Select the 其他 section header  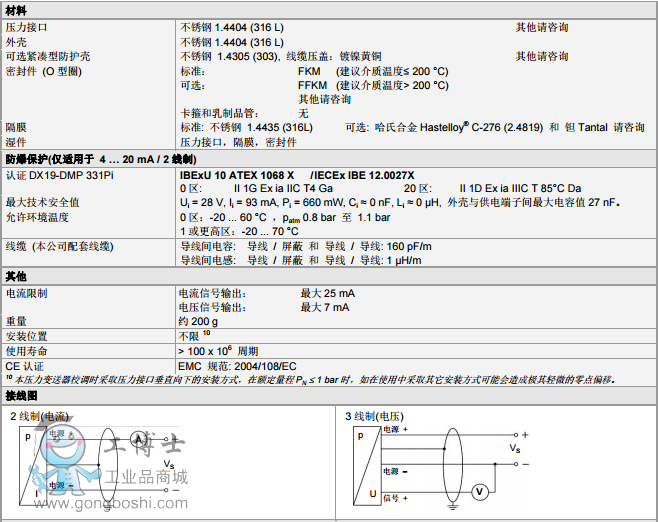[16, 275]
